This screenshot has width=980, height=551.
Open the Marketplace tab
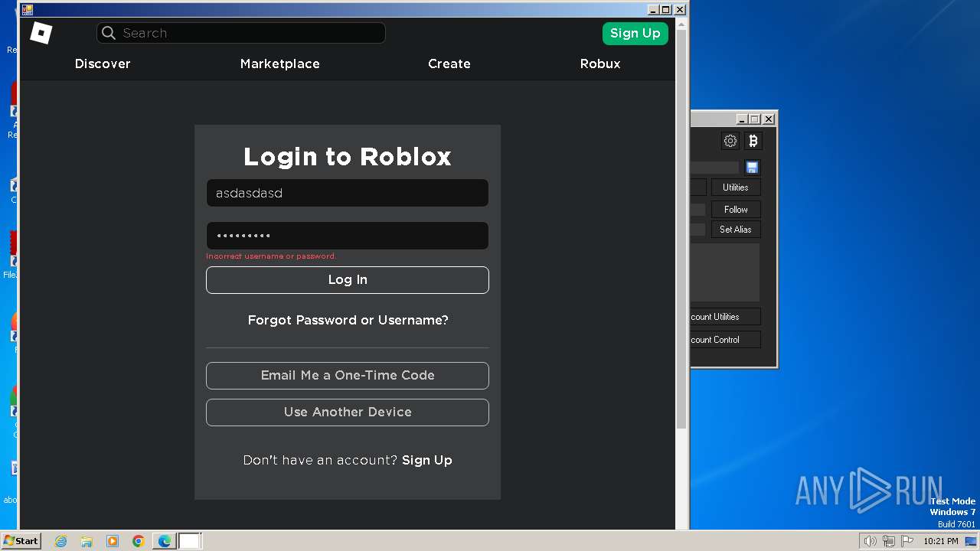(x=280, y=64)
